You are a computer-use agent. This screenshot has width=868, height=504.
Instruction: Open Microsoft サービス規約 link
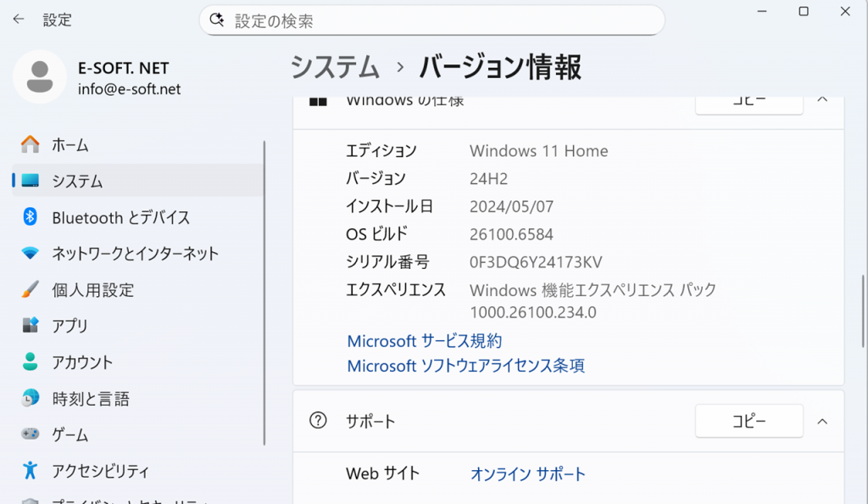pos(424,341)
